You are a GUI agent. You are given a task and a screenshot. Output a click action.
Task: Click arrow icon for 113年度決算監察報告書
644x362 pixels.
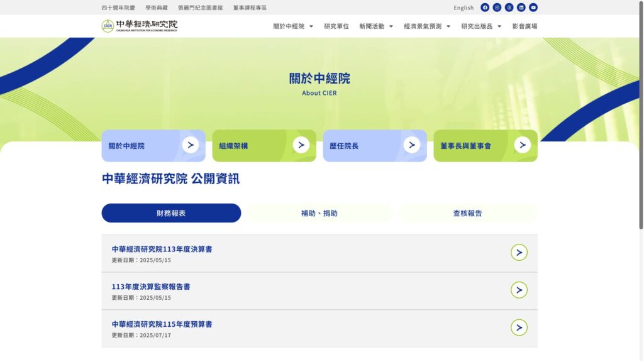519,290
